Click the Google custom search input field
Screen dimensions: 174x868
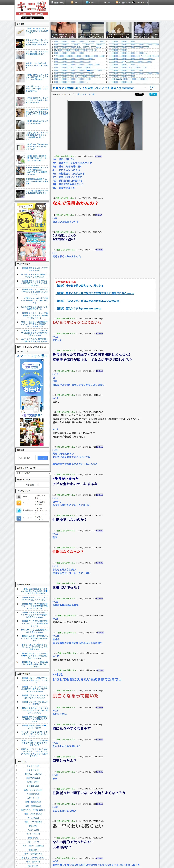[27, 458]
